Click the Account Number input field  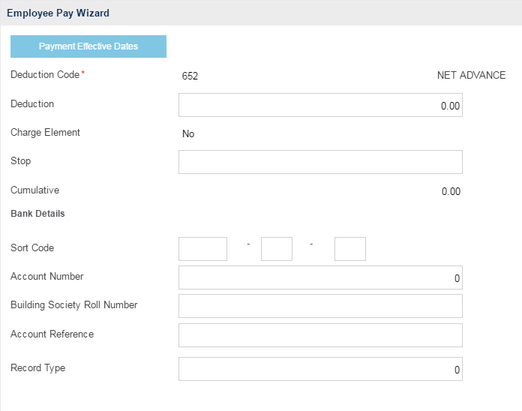pos(320,277)
